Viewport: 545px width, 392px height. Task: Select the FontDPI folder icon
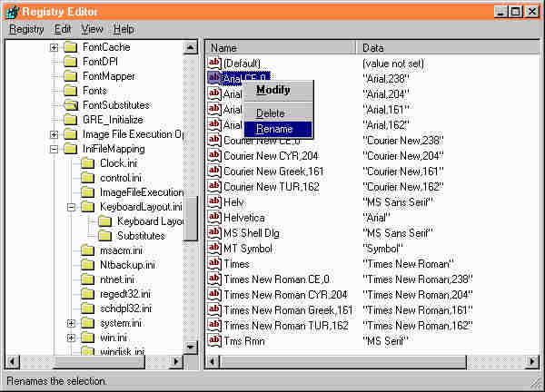click(71, 62)
